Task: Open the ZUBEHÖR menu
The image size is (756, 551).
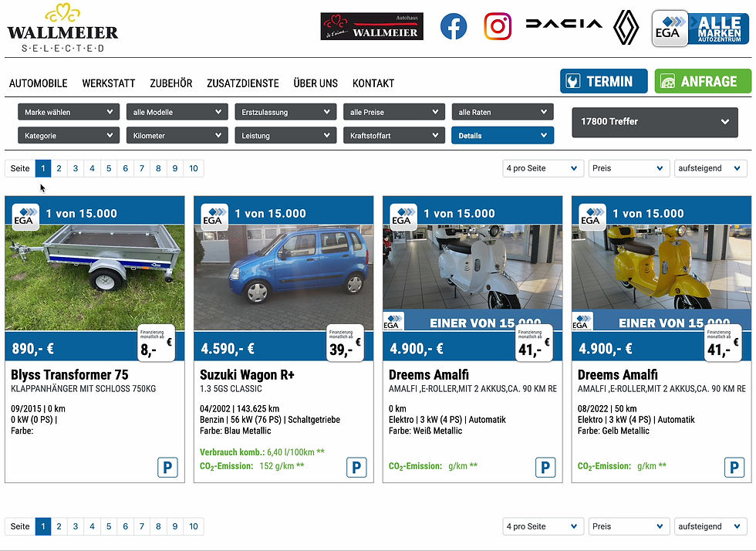Action: click(171, 83)
